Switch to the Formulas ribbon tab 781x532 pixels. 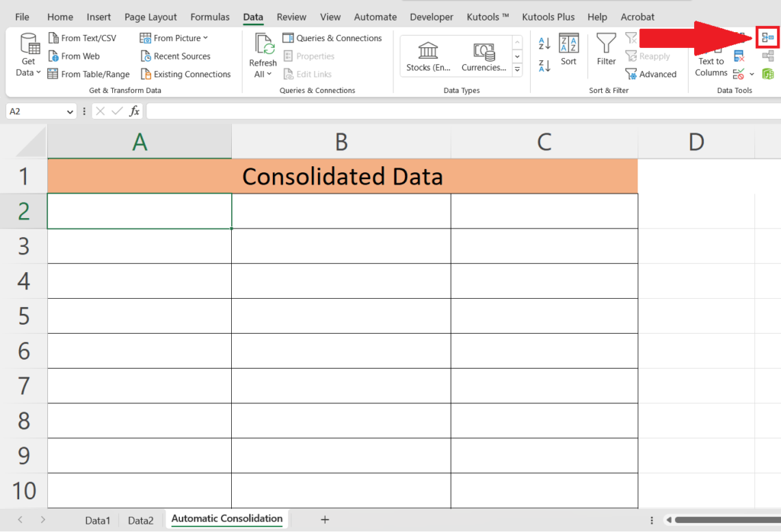210,16
